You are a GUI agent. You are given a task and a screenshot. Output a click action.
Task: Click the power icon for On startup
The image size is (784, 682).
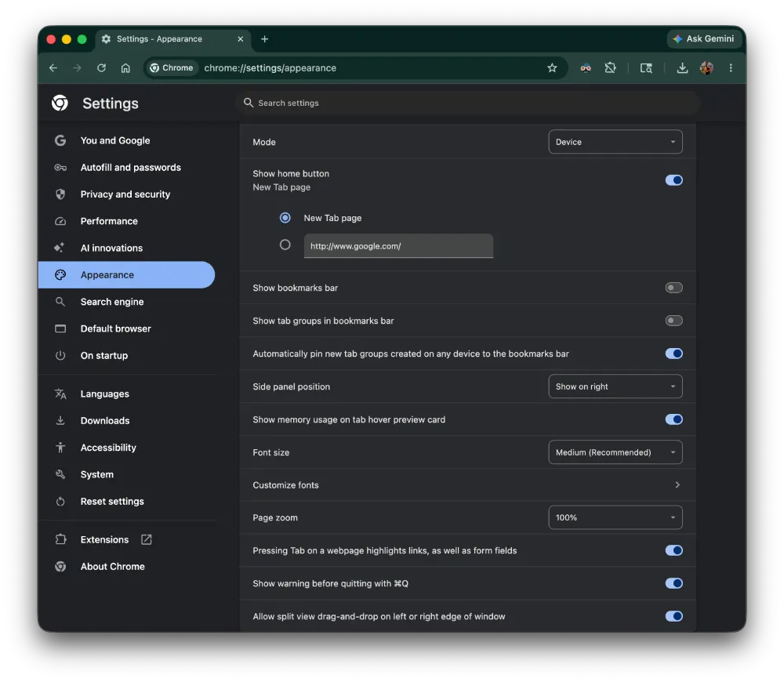coord(60,355)
